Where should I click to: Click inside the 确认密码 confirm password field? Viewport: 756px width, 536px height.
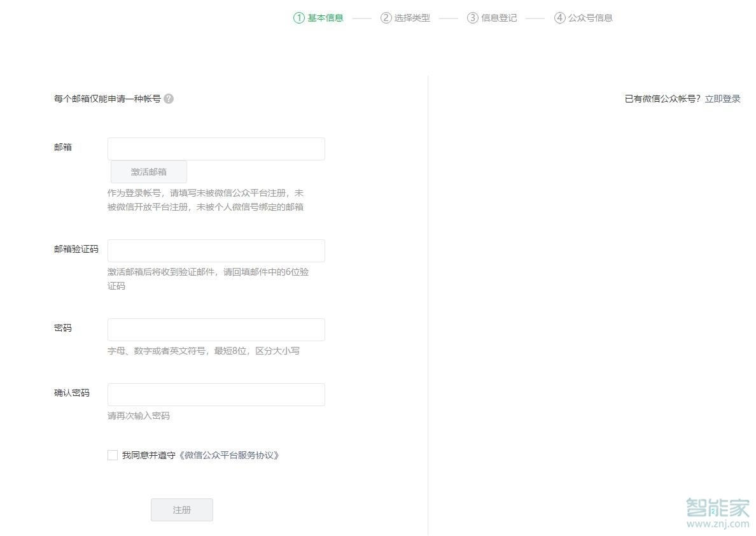pos(216,394)
